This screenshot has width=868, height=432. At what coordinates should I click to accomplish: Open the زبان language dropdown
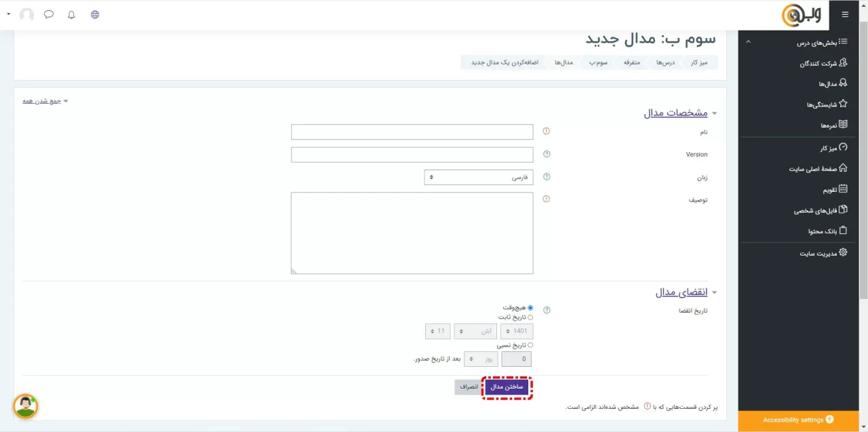point(479,178)
